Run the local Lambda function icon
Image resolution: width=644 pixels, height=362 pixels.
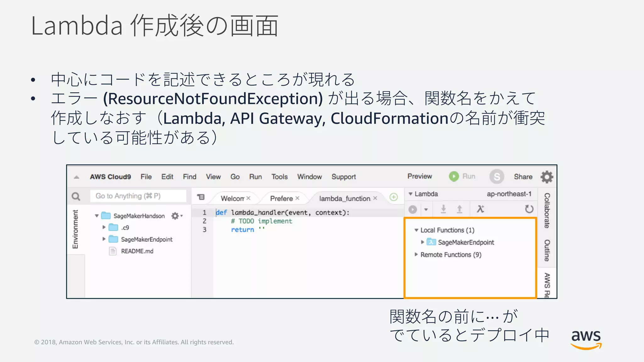tap(413, 209)
